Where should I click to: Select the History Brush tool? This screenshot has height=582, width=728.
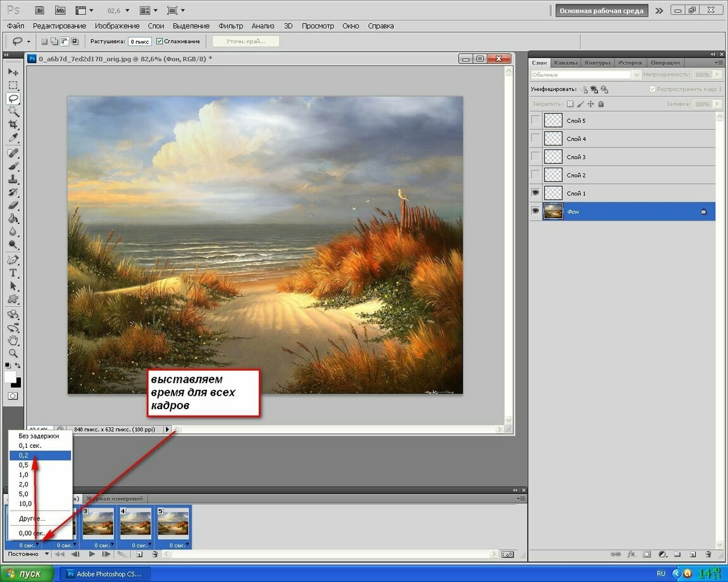tap(13, 192)
